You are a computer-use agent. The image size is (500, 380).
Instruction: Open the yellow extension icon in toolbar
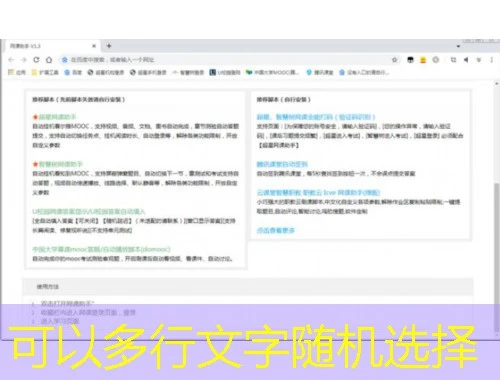click(423, 60)
